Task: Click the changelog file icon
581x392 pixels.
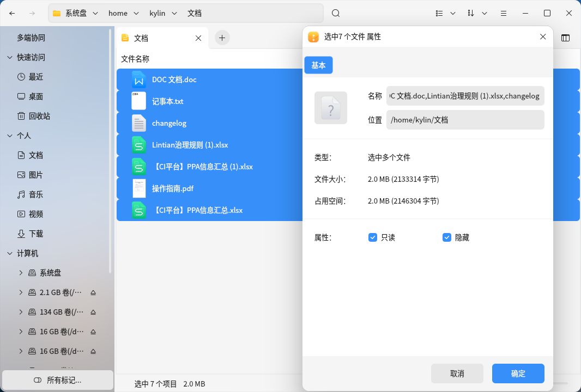Action: [138, 123]
